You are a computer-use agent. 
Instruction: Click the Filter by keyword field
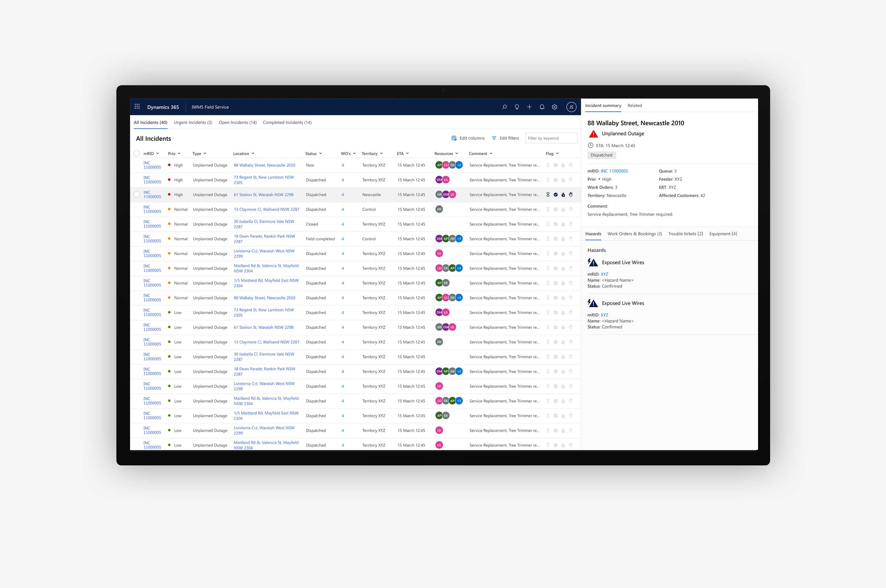tap(550, 138)
